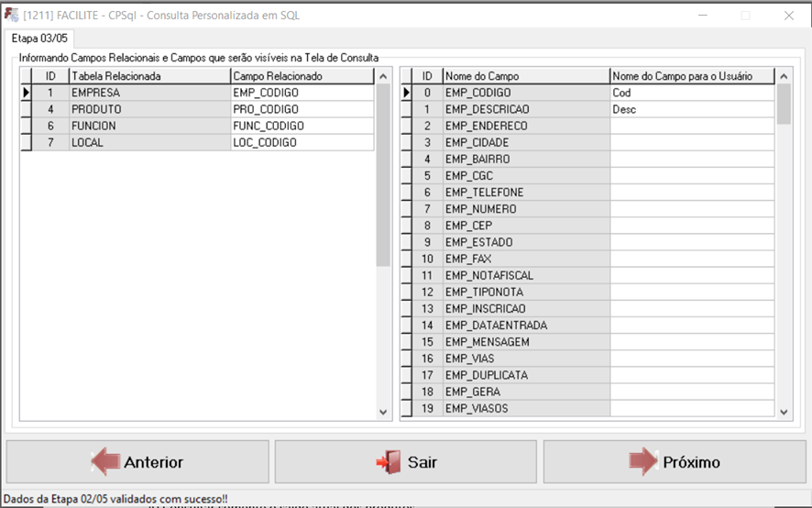This screenshot has height=508, width=812.
Task: Click scroll-down arrow of right fields table
Action: [x=784, y=412]
